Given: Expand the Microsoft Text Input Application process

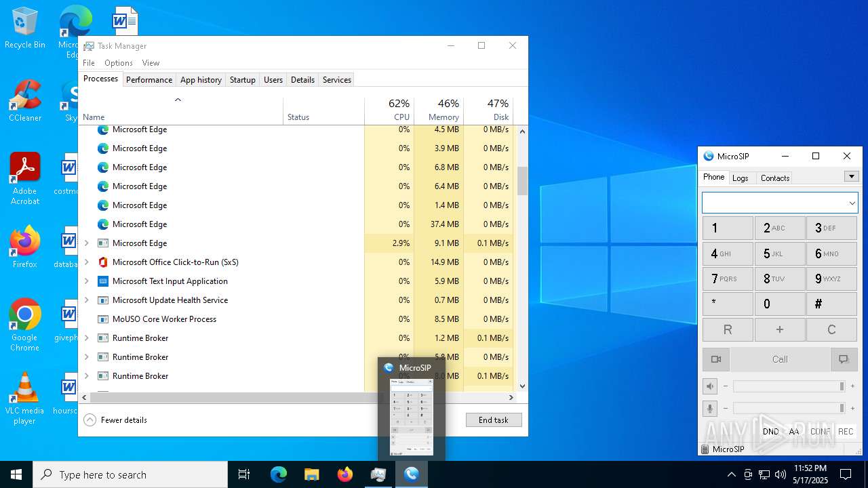Looking at the screenshot, I should (x=86, y=281).
